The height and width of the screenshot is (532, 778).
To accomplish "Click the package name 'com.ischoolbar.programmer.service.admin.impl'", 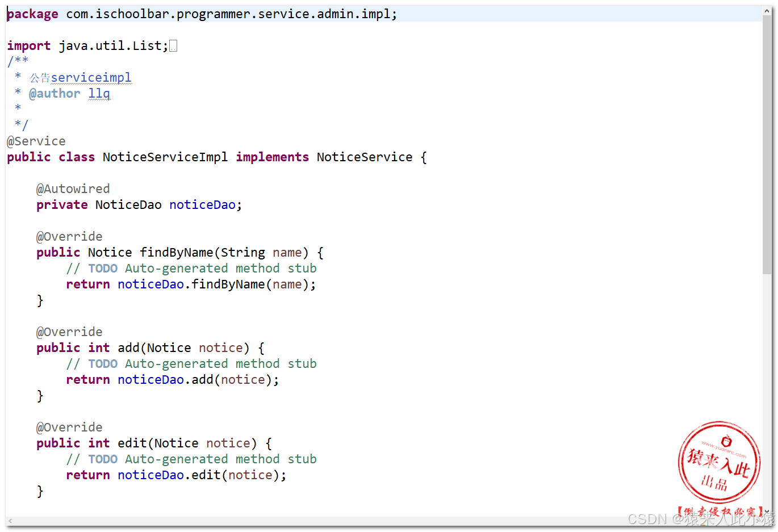I will (x=228, y=14).
